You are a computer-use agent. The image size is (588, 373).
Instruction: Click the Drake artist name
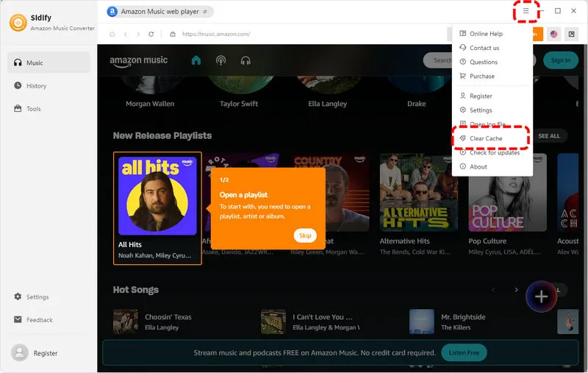417,104
